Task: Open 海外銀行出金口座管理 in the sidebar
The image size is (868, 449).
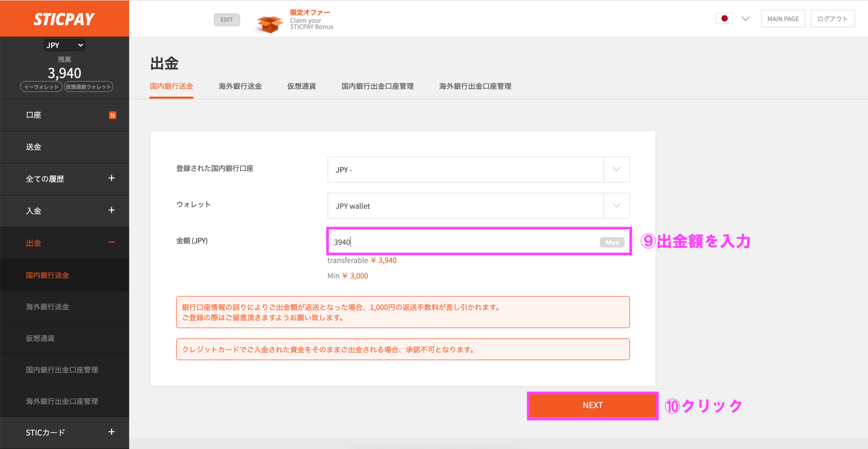Action: click(62, 402)
